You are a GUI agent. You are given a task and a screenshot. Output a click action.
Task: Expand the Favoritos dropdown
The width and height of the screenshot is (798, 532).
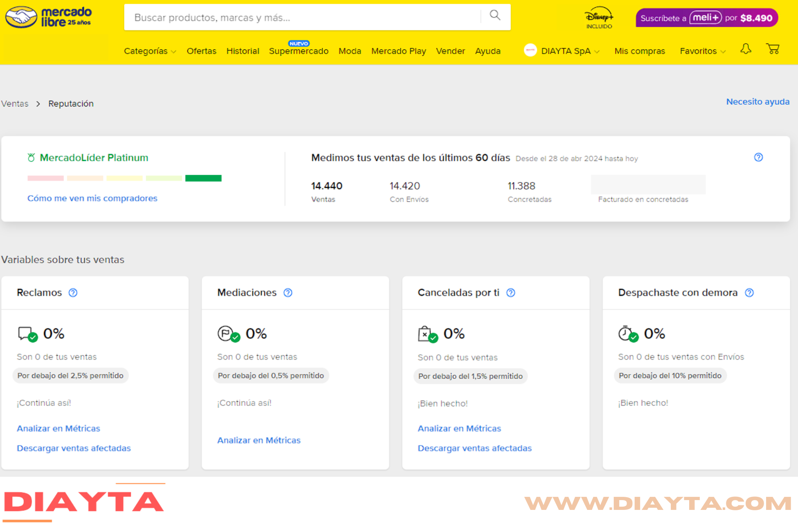702,51
